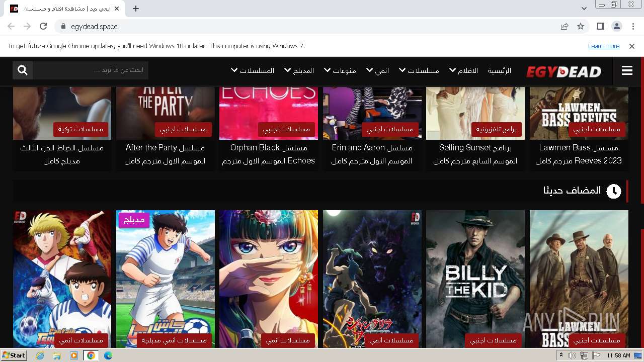Click the search magnifier button

pos(23,70)
